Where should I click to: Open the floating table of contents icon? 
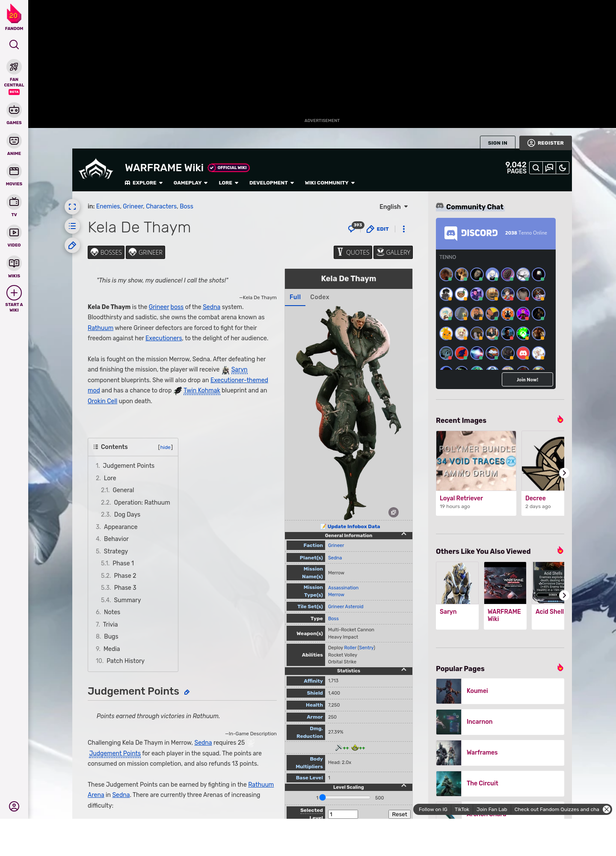coord(72,226)
